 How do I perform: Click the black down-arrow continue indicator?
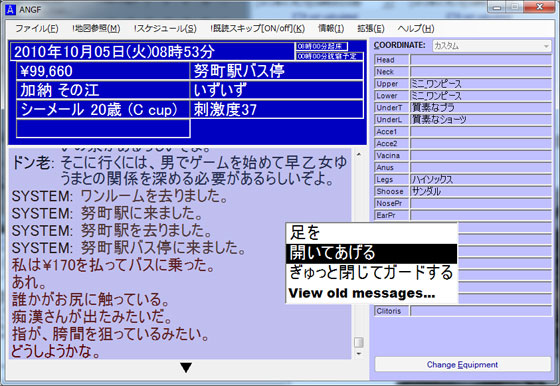click(186, 367)
